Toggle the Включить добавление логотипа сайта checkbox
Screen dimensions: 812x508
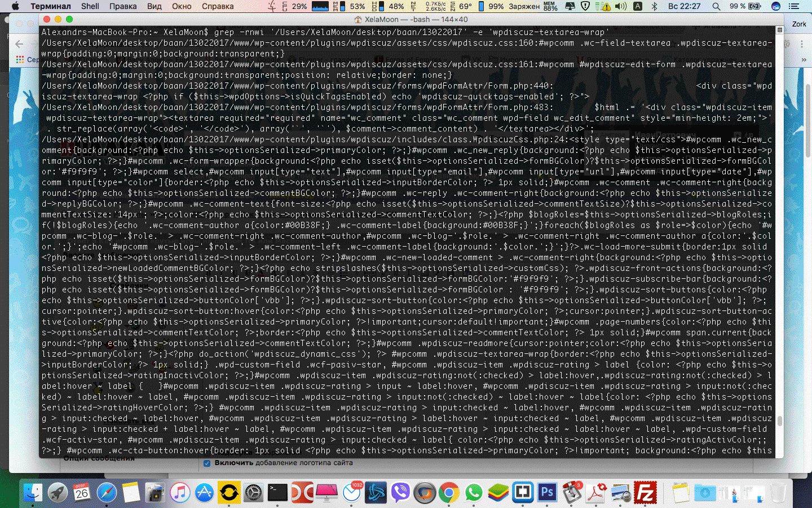point(207,463)
